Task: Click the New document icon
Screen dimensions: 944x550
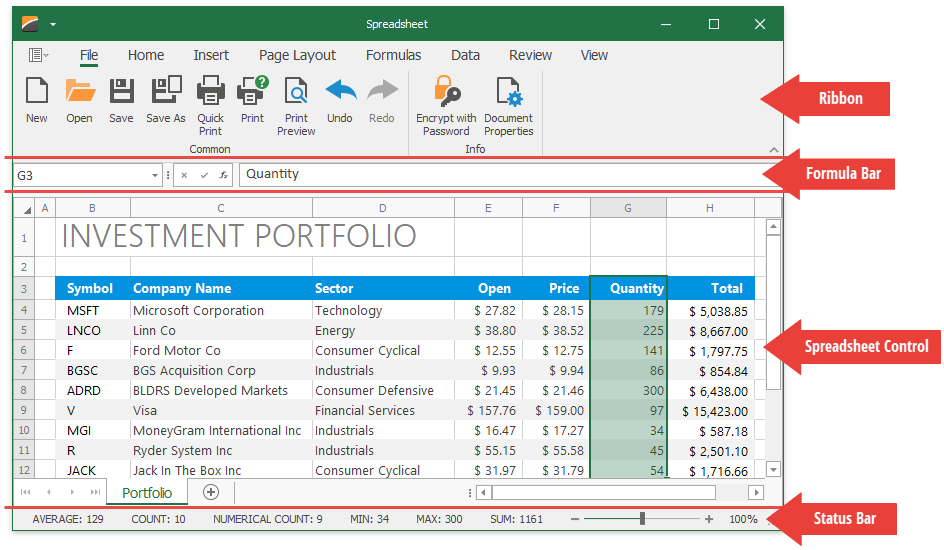Action: [x=37, y=92]
